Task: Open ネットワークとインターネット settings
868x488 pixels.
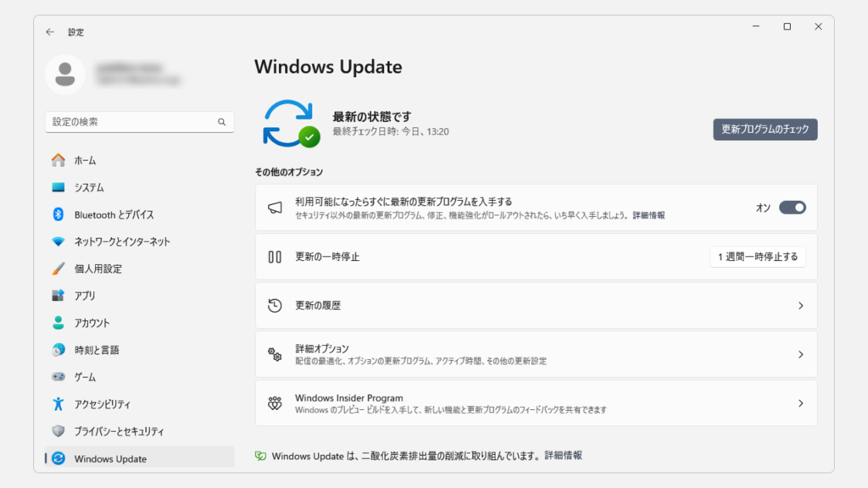Action: click(140, 241)
